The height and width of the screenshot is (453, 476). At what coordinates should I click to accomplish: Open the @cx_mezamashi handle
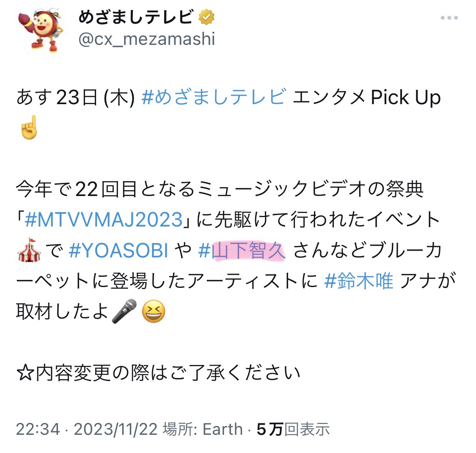click(x=147, y=39)
